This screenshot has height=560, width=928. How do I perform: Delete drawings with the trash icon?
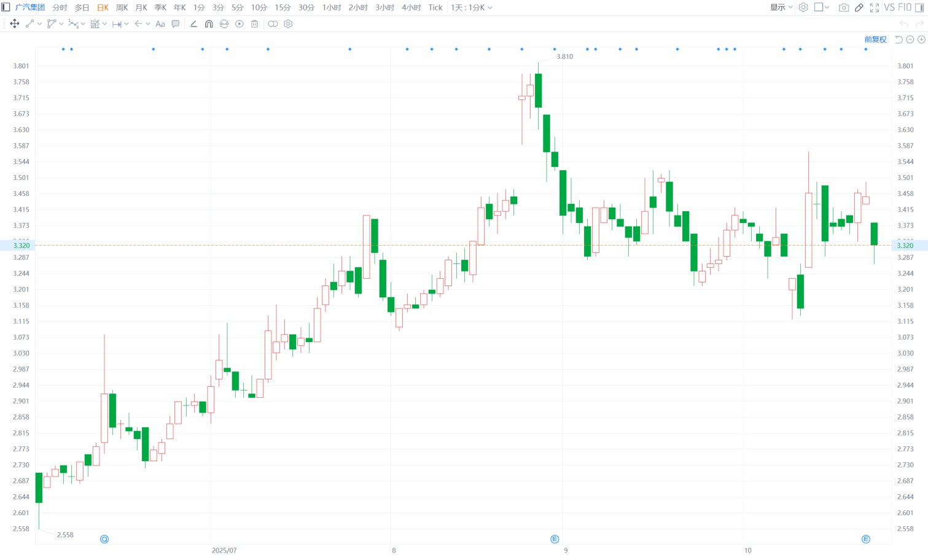[x=254, y=24]
